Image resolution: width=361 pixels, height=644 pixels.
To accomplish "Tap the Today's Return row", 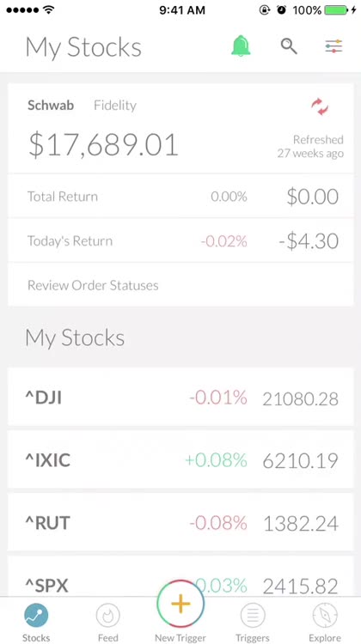I will (180, 240).
